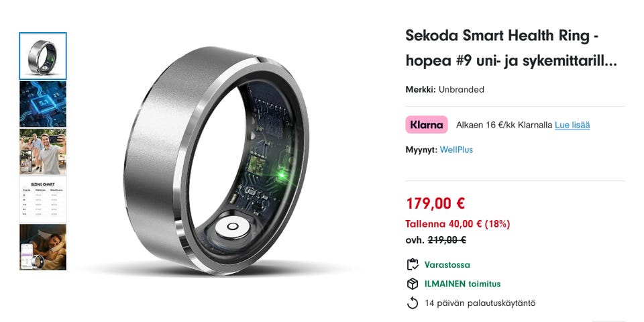Open the blue 5.1 chip thumbnail
The height and width of the screenshot is (322, 644).
(x=43, y=104)
